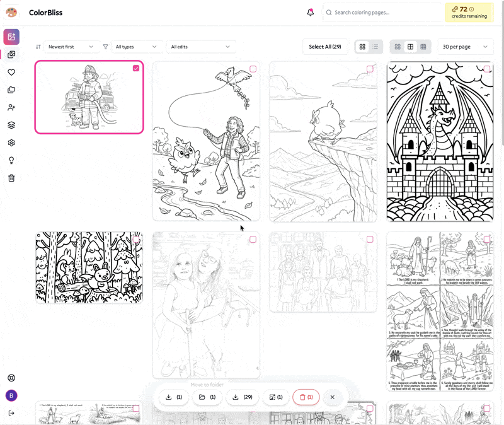Screen dimensions: 504x425
Task: Open the 30 per page dropdown
Action: 465,47
